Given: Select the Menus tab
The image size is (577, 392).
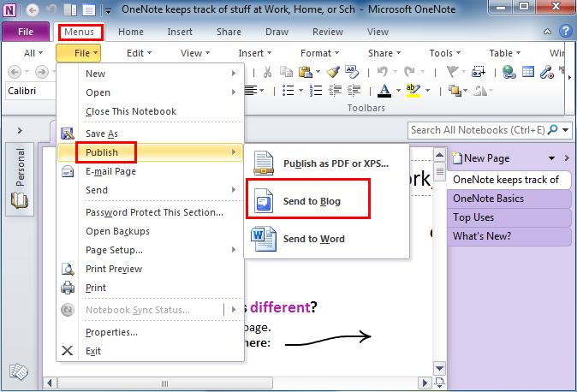Looking at the screenshot, I should point(79,32).
